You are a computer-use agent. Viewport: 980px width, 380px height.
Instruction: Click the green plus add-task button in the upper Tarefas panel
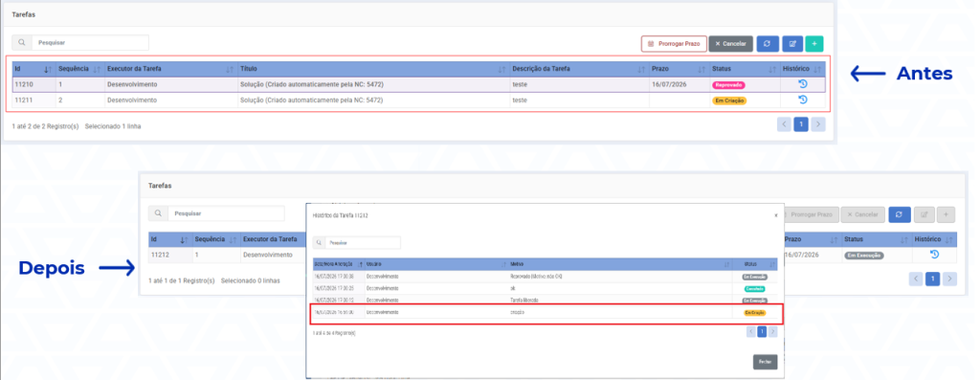(814, 44)
